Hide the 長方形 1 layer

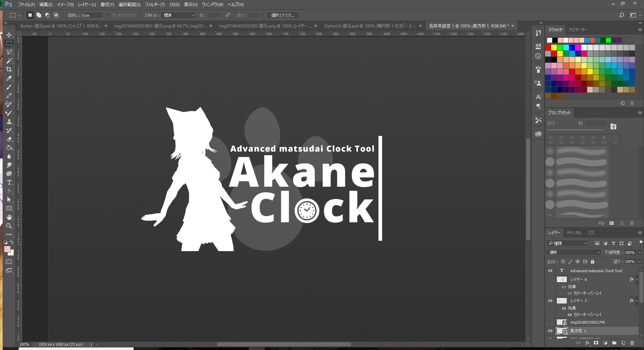point(550,331)
